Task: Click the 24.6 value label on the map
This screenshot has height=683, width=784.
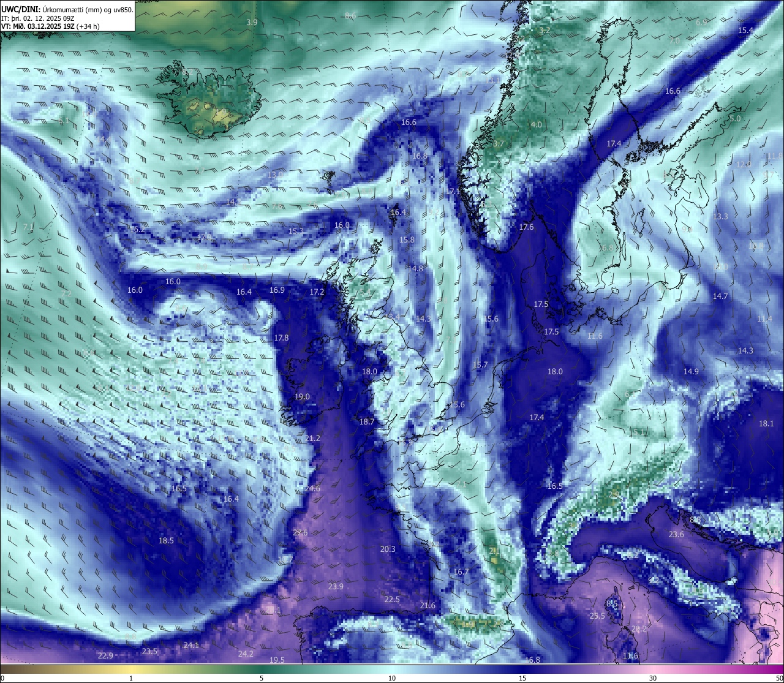Action: pyautogui.click(x=312, y=489)
